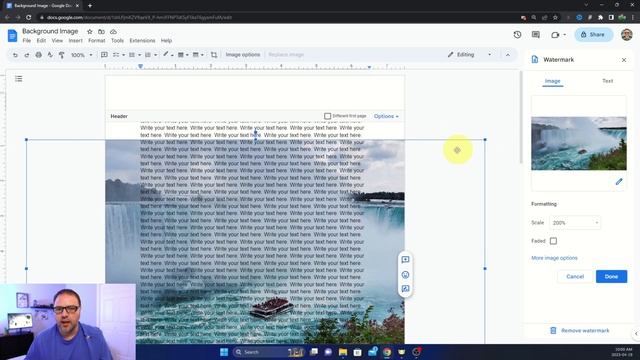Reload the browser page
This screenshot has height=360, width=640.
tap(29, 18)
